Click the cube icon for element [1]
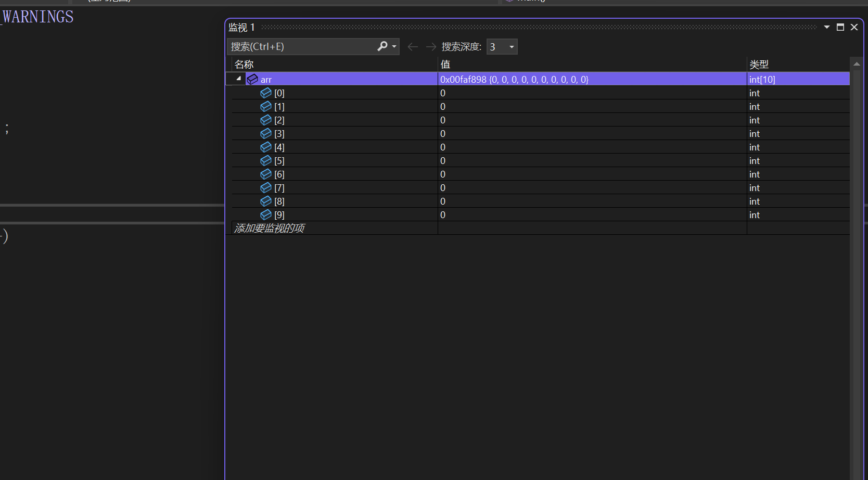The height and width of the screenshot is (480, 868). (x=266, y=106)
